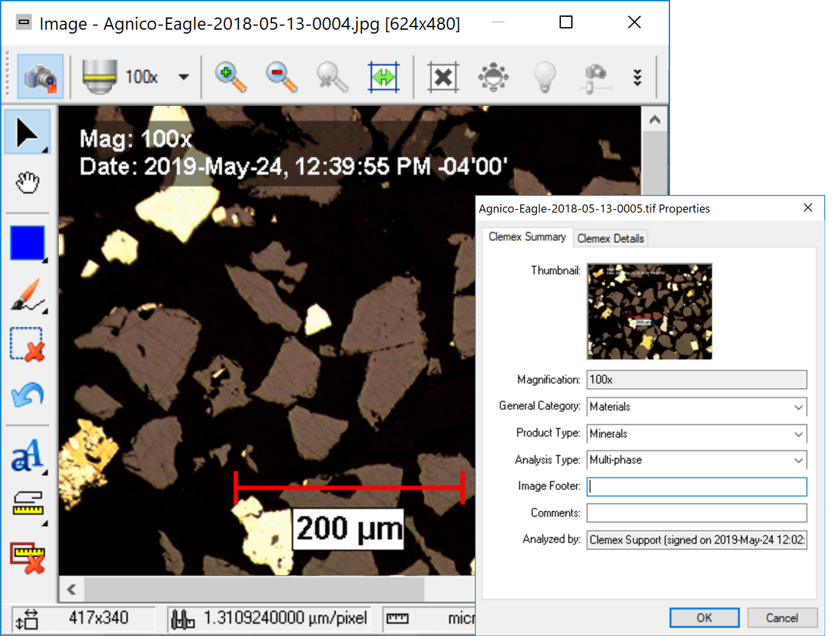This screenshot has height=636, width=840.
Task: Switch to the Clemex Summary tab
Action: (x=527, y=237)
